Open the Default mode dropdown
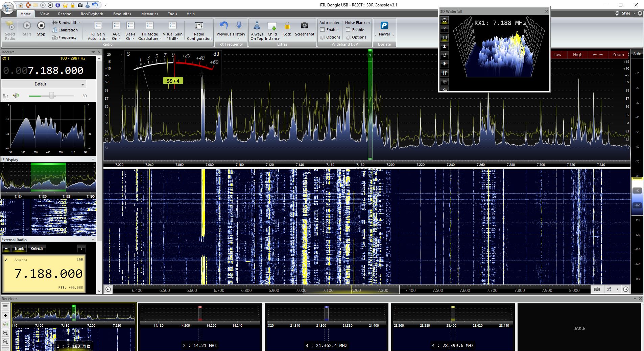The width and height of the screenshot is (644, 351). (x=44, y=84)
